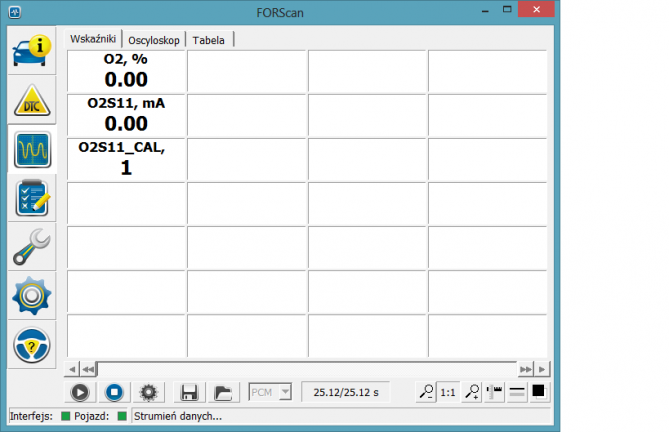This screenshot has height=432, width=669.
Task: Reset zoom with 1:1 button
Action: point(448,392)
